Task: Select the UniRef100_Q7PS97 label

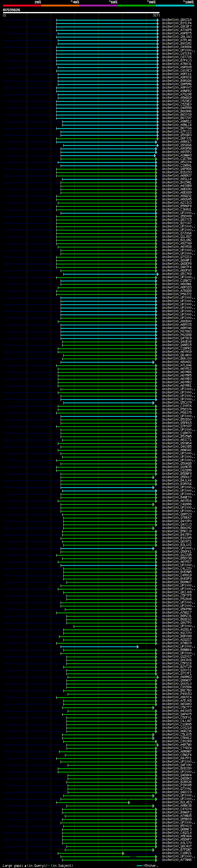Action: point(177,426)
